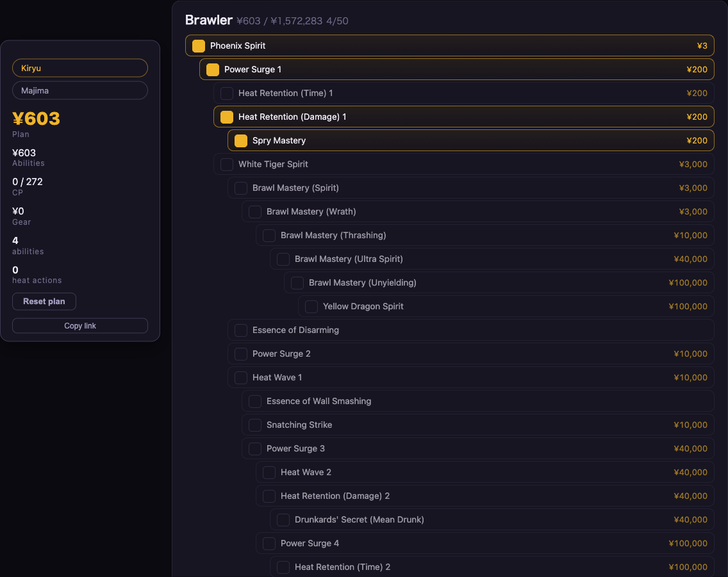Click the 0 / 272 CP value

point(28,182)
